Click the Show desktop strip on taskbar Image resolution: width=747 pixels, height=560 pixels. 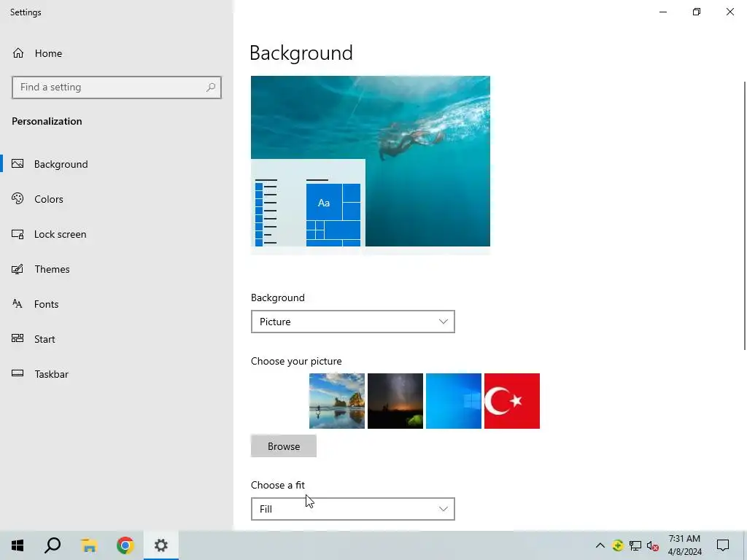point(745,545)
